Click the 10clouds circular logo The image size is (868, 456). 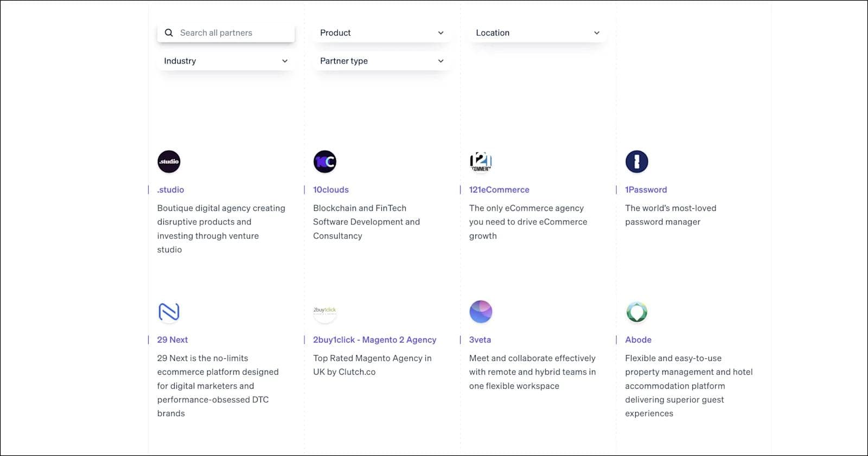pos(324,162)
